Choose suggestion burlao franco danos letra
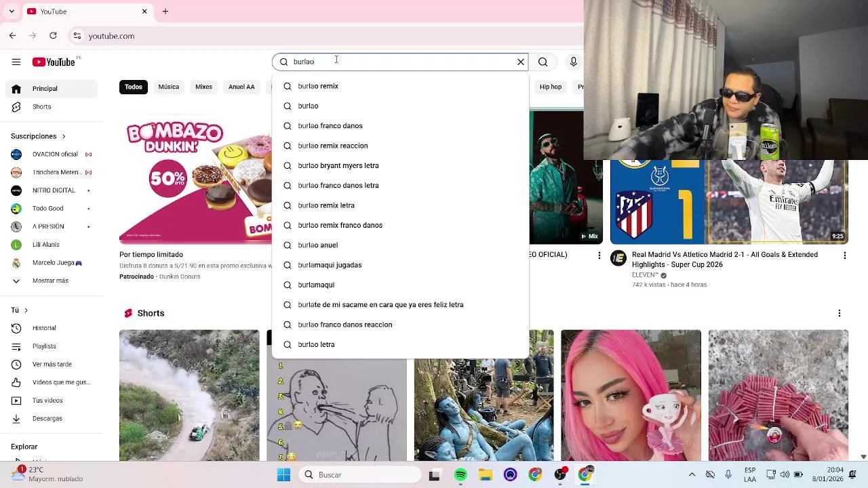Image resolution: width=868 pixels, height=488 pixels. click(x=400, y=186)
